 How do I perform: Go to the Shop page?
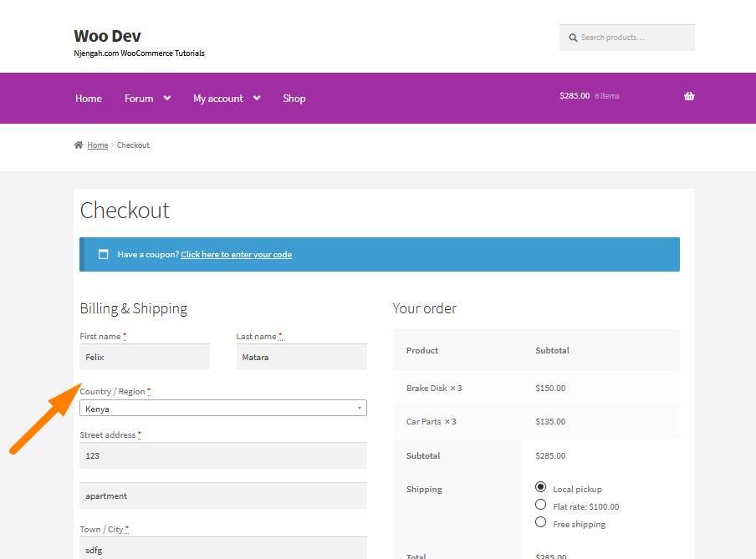[294, 99]
